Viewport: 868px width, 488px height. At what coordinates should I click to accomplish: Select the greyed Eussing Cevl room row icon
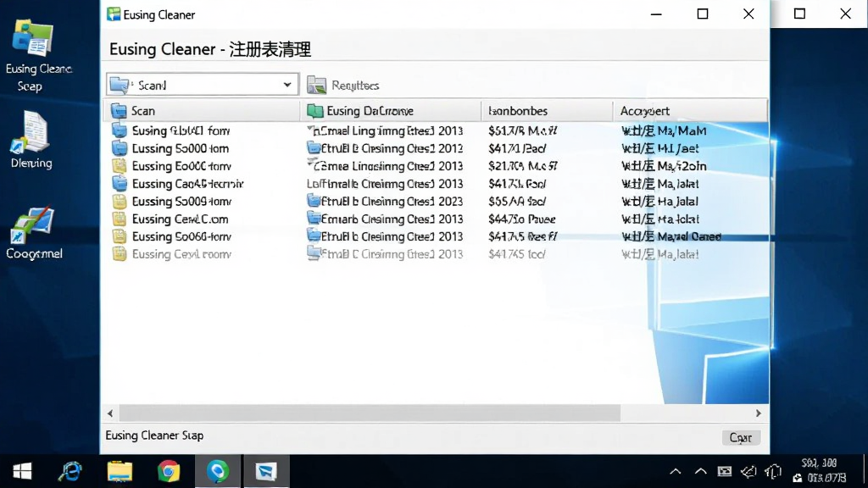[119, 254]
